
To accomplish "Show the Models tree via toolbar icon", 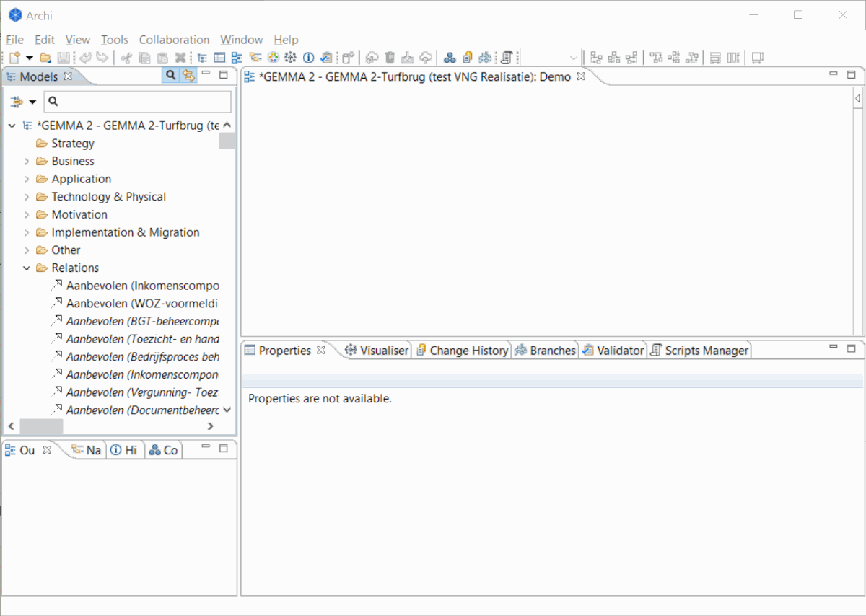I will [x=203, y=58].
